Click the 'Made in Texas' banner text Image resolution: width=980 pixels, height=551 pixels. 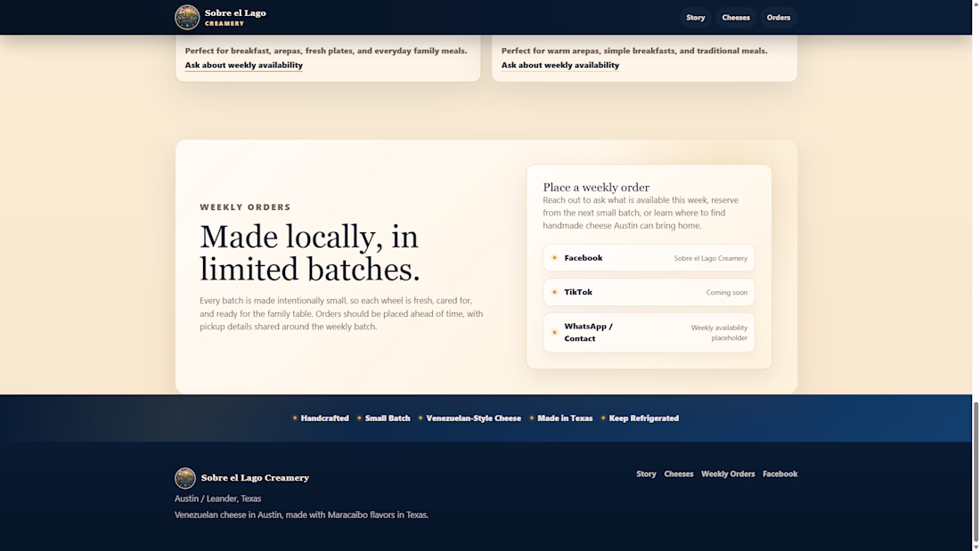(565, 418)
